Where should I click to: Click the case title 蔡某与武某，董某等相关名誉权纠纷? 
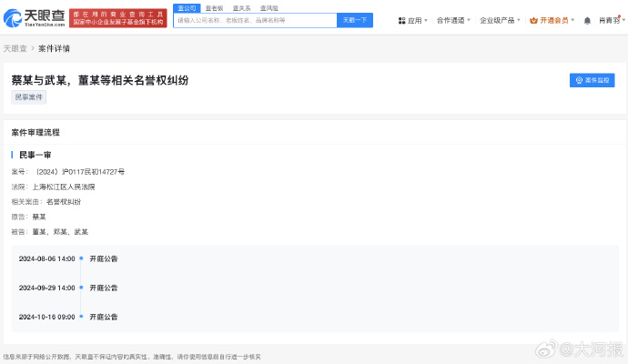click(x=100, y=80)
